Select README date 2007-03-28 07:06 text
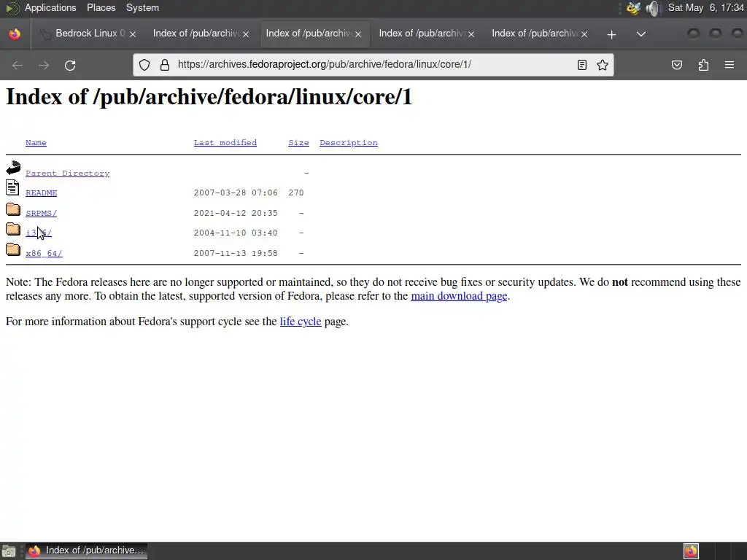This screenshot has width=747, height=560. click(236, 192)
